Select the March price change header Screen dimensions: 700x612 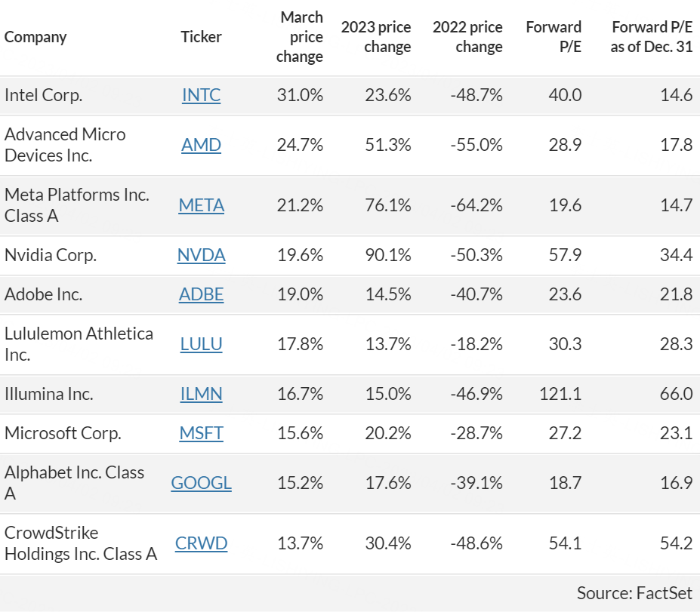[300, 37]
